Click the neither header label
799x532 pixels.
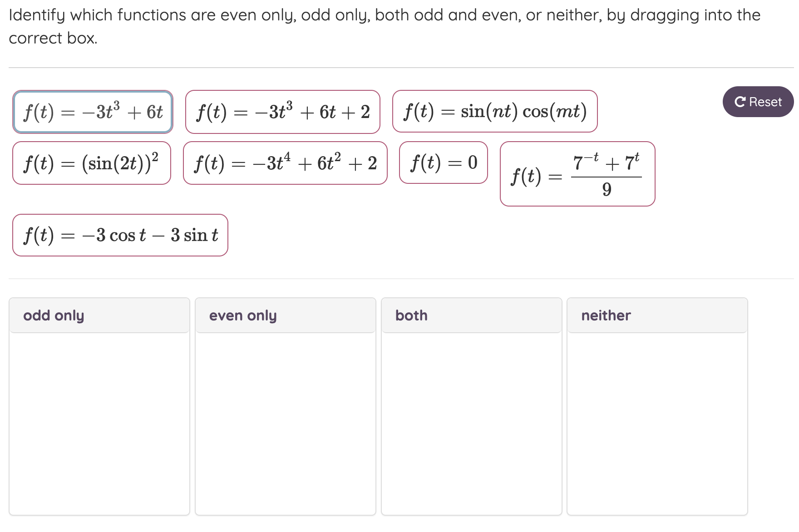click(606, 315)
